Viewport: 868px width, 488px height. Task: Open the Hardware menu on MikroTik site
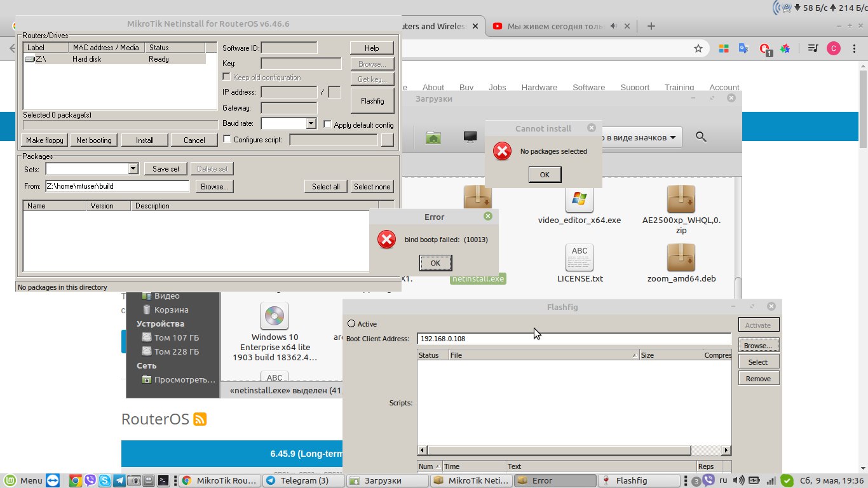tap(539, 88)
